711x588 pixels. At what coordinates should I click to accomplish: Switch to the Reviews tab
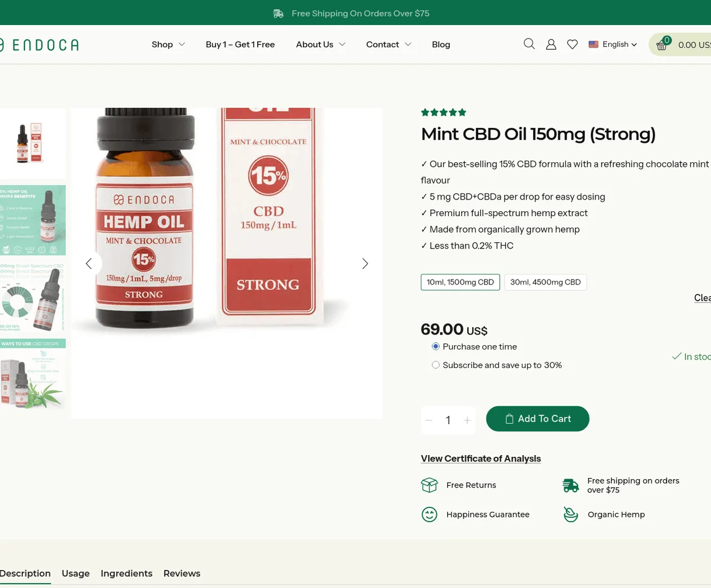pos(182,574)
